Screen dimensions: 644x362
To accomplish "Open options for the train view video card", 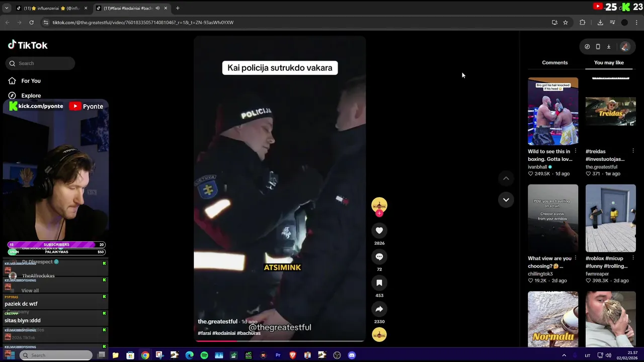I will [x=575, y=258].
